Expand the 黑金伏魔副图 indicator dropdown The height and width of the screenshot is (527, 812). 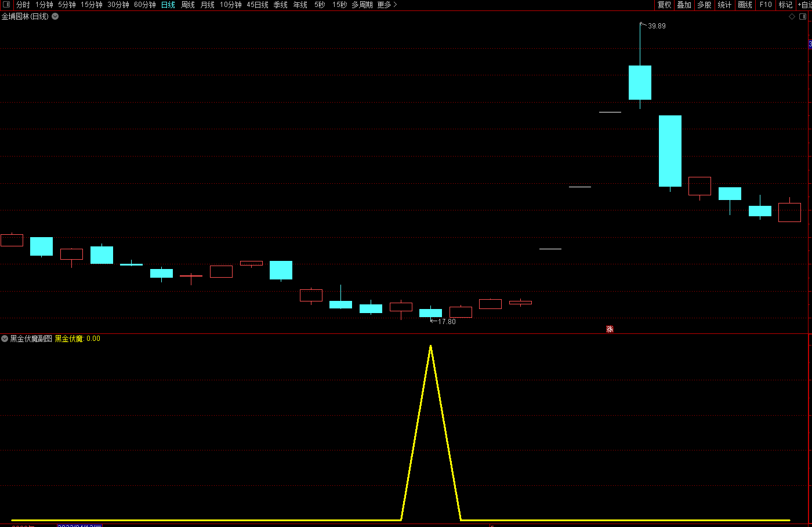tap(5, 339)
